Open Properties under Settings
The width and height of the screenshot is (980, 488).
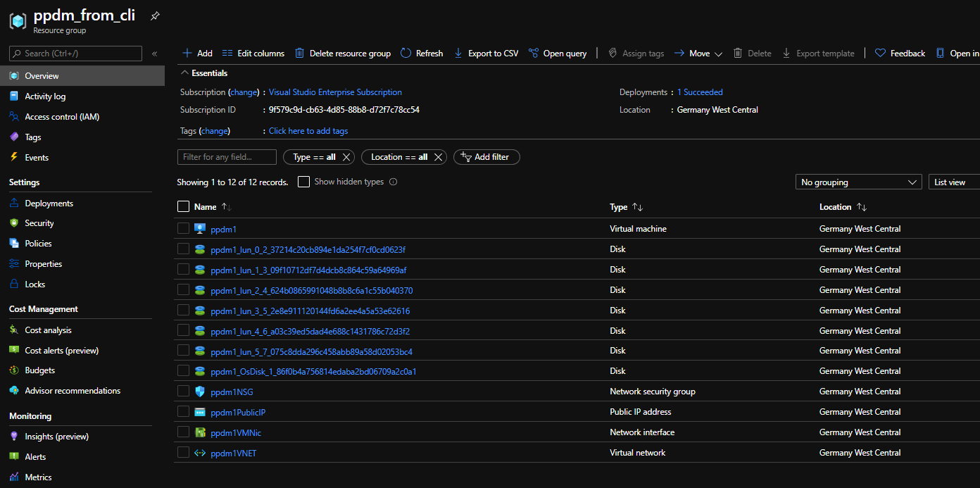[44, 264]
